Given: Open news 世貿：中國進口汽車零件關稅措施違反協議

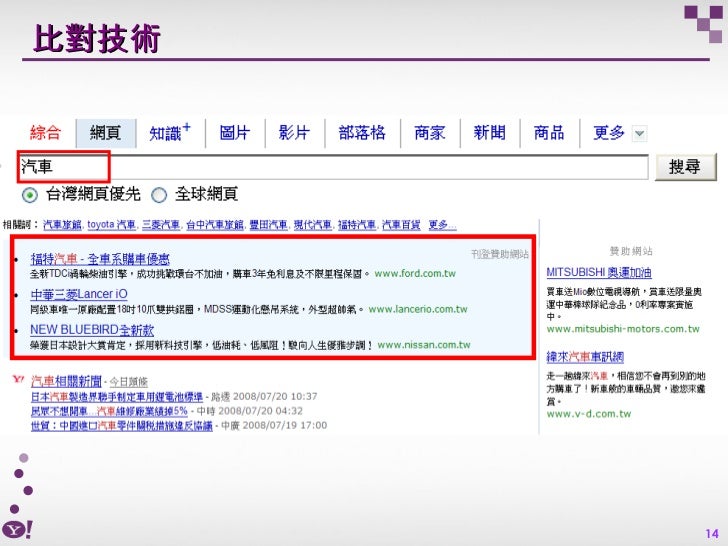Looking at the screenshot, I should click(122, 426).
